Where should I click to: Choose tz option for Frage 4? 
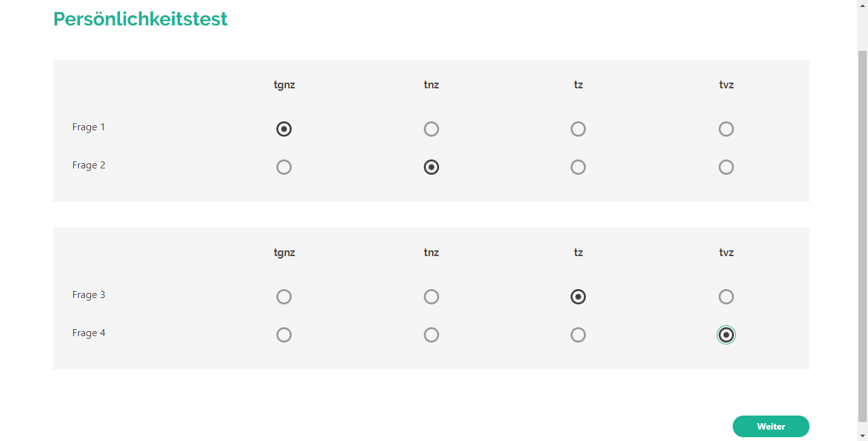pyautogui.click(x=578, y=335)
